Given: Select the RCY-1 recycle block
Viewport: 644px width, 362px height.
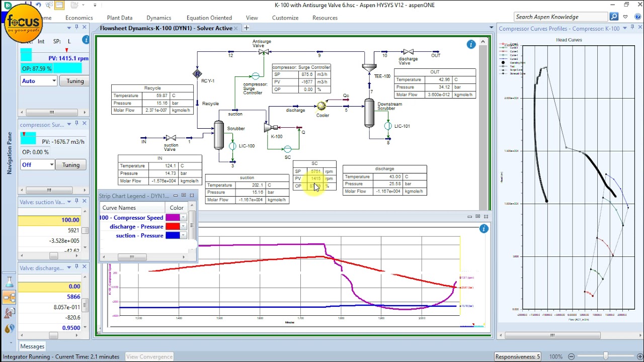Looking at the screenshot, I should 197,74.
